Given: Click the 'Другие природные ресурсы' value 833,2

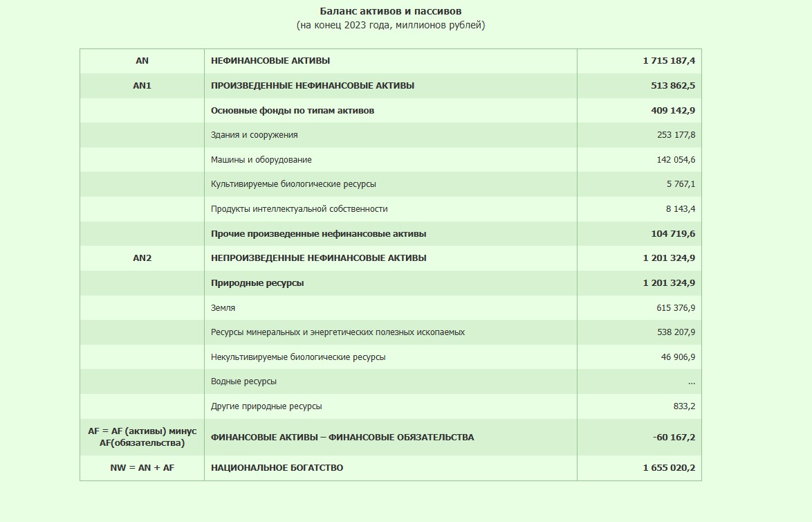Looking at the screenshot, I should [x=684, y=406].
